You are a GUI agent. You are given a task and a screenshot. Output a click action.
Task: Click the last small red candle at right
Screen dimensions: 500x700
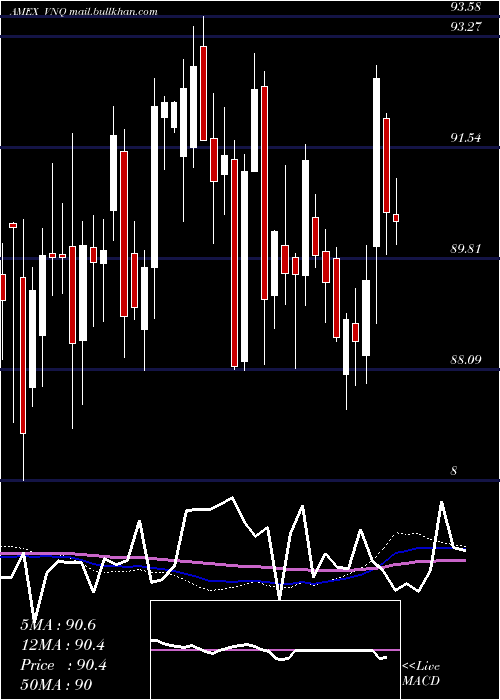(x=396, y=218)
